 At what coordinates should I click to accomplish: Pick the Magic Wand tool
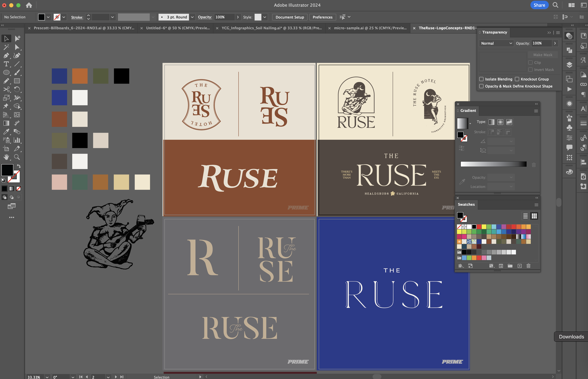(x=6, y=47)
